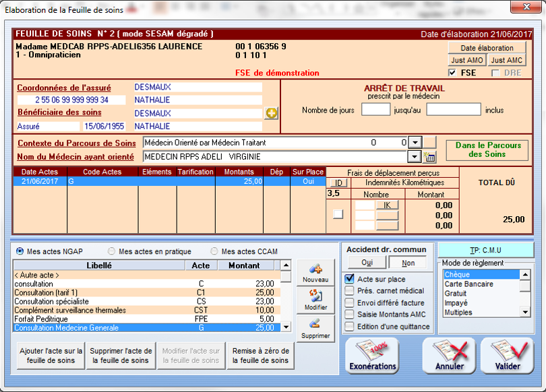Select Mes actes NGAP radio button
Viewport: 546px width, 392px height.
[20, 251]
